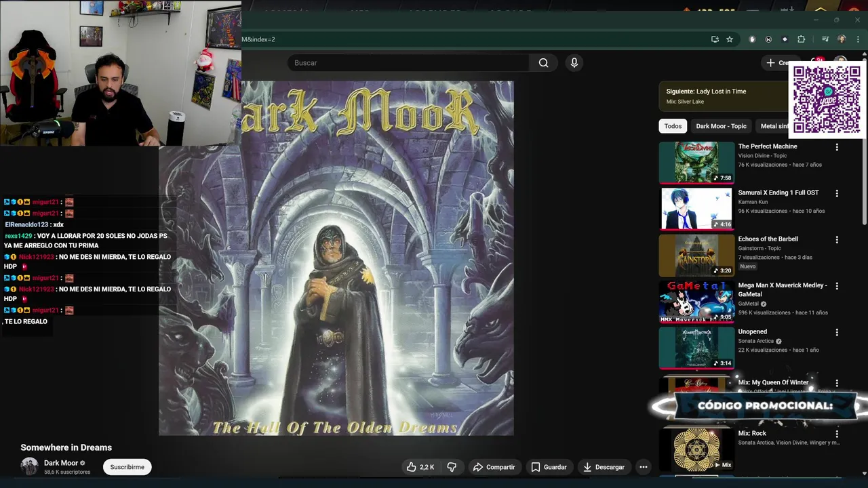Open Chrome three-dot menu
This screenshot has width=868, height=488.
[857, 39]
